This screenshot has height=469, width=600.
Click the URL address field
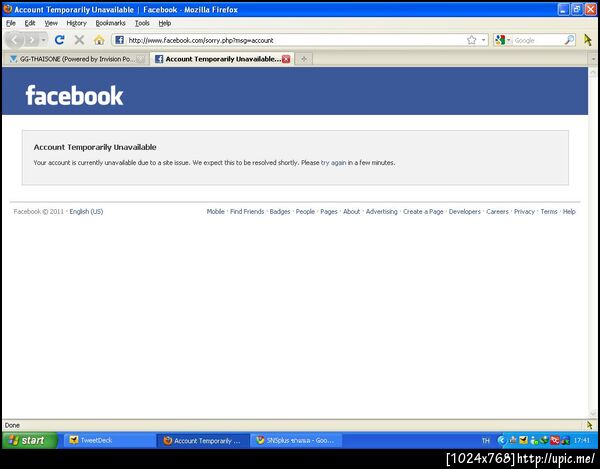pos(295,40)
